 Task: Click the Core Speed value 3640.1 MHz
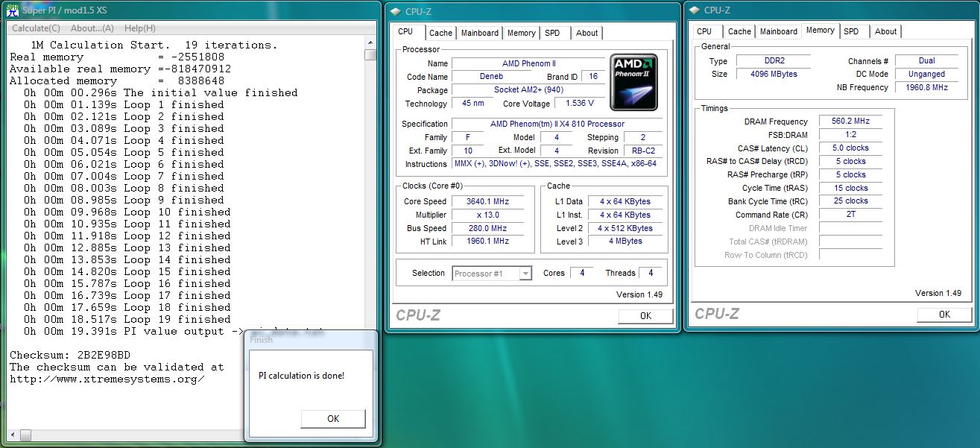pyautogui.click(x=489, y=201)
